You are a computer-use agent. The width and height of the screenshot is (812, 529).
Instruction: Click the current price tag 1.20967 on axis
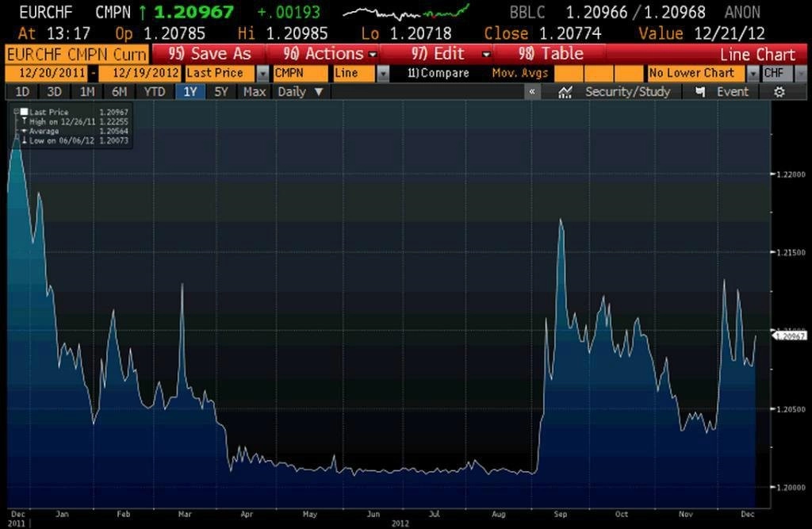(789, 336)
